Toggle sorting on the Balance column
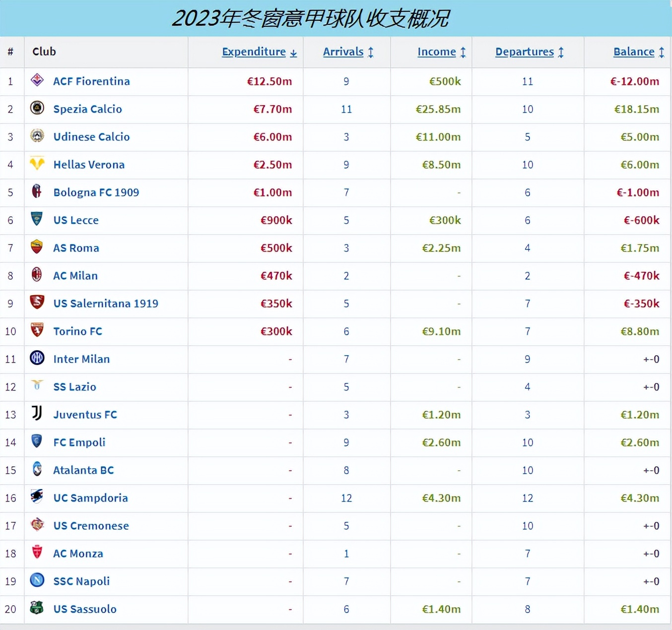672x630 pixels. tap(639, 52)
